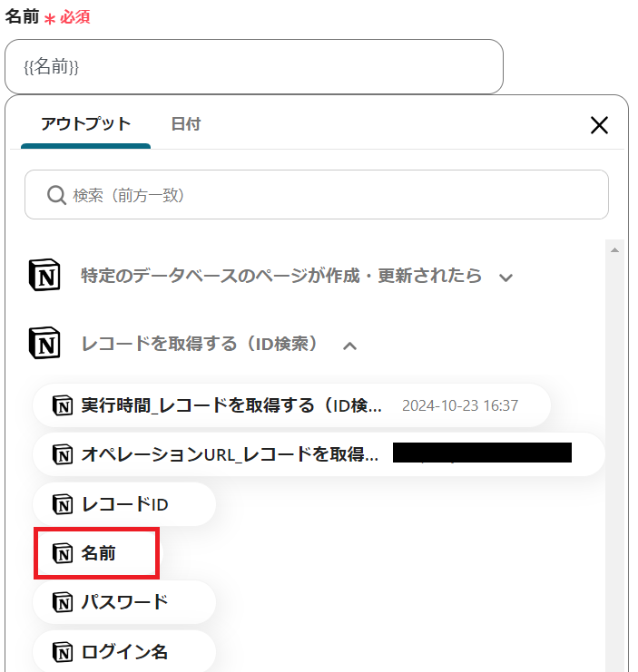This screenshot has width=638, height=672.
Task: Click Notion icon in オペレーションURL row
Action: tap(63, 454)
